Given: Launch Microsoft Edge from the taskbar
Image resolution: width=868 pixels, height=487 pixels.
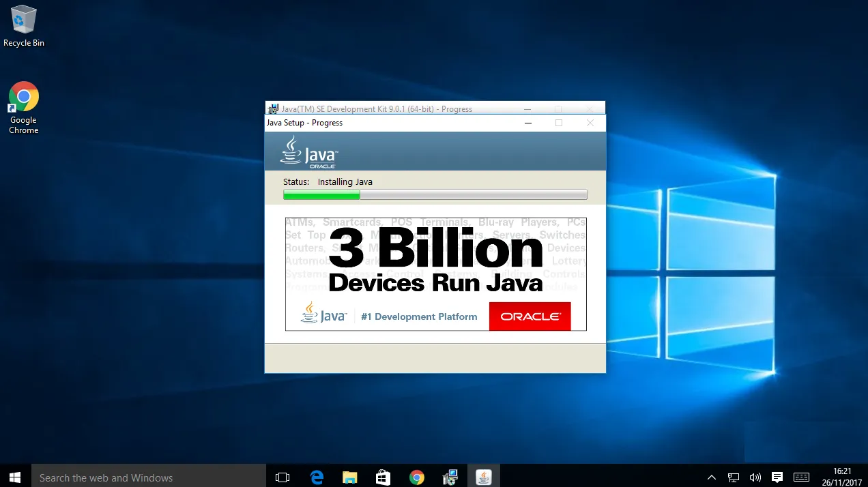Looking at the screenshot, I should [x=317, y=477].
